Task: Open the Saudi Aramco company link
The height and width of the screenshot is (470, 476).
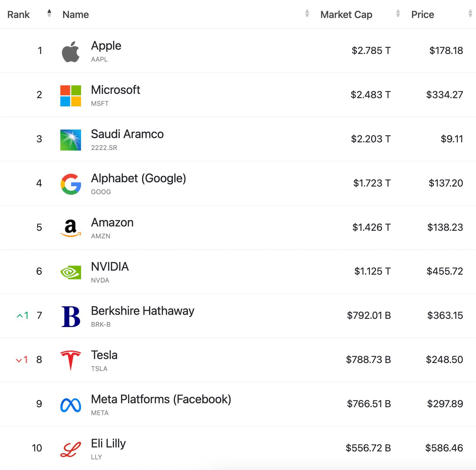Action: (127, 134)
